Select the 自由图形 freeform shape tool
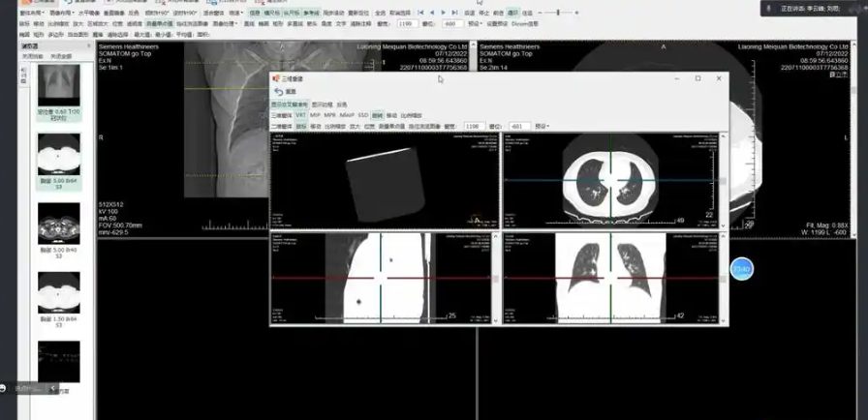 click(x=77, y=34)
